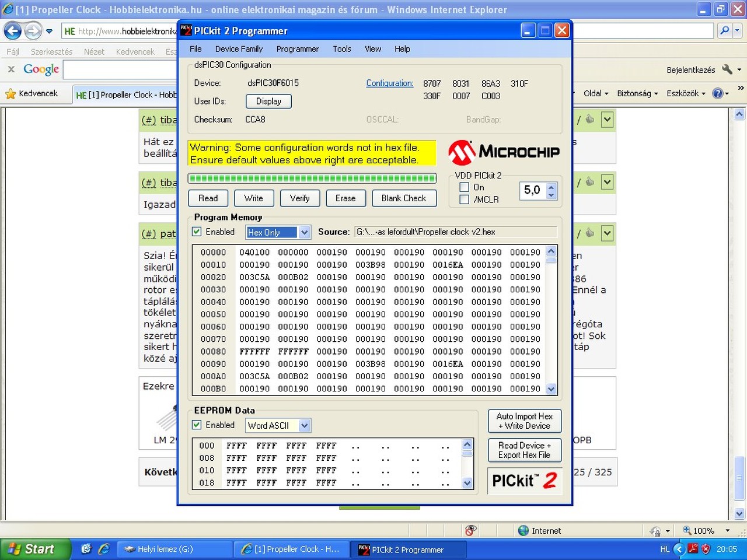This screenshot has width=747, height=560.
Task: Click the green programming progress bar
Action: [312, 178]
